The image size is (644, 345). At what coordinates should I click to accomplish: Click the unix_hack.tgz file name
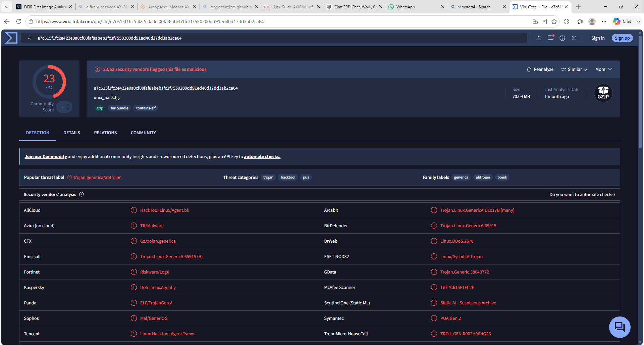[107, 97]
